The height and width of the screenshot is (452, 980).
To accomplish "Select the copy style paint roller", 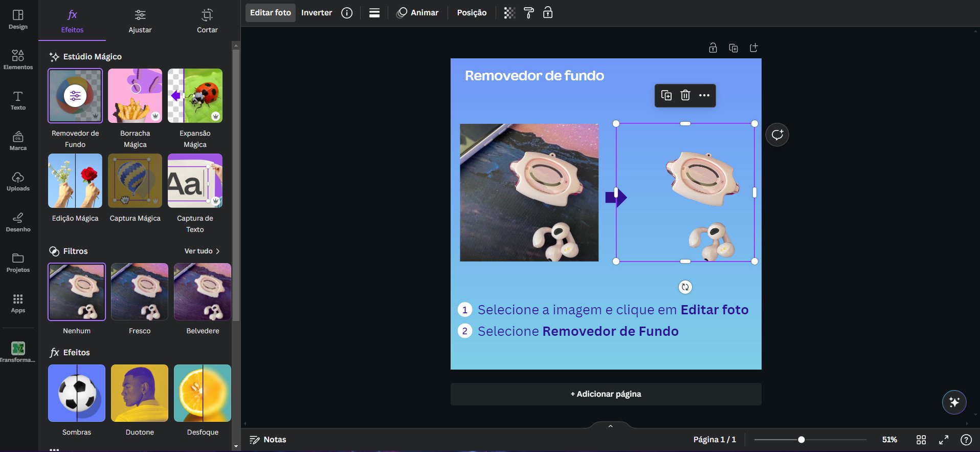I will [x=529, y=13].
